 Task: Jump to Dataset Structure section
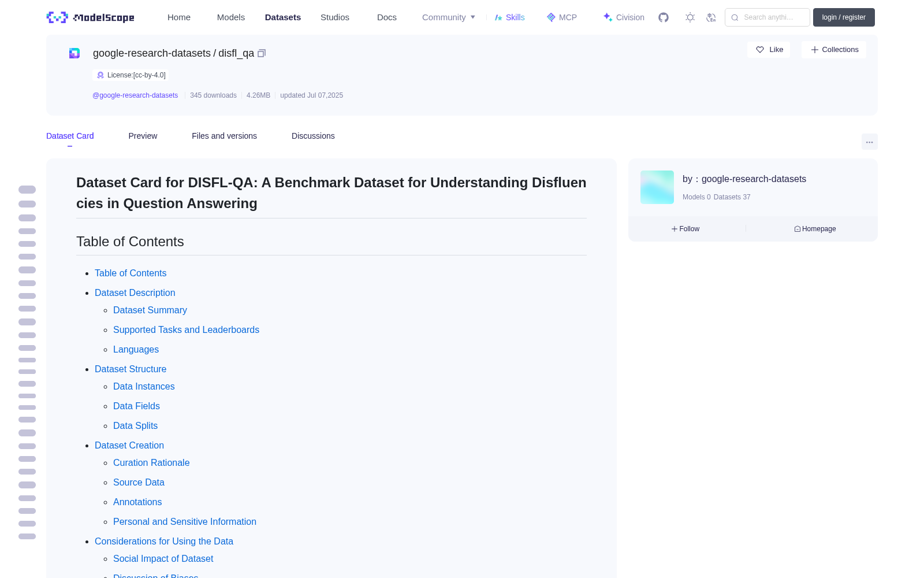point(131,369)
